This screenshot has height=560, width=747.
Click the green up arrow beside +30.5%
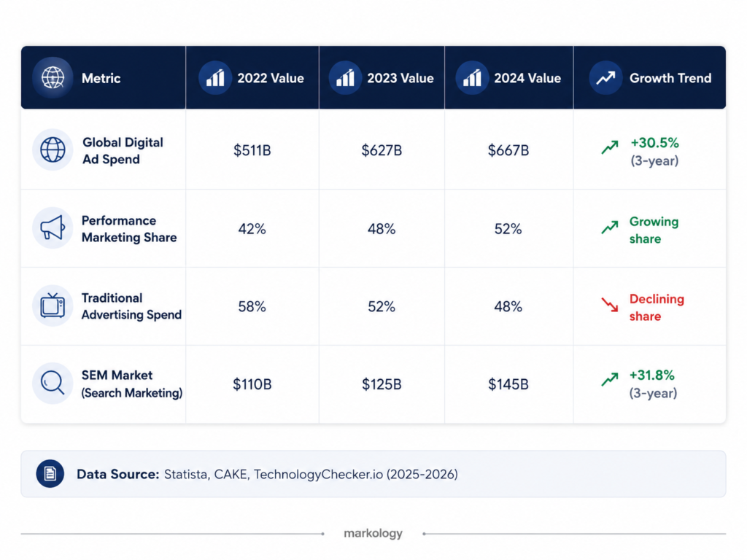(610, 147)
